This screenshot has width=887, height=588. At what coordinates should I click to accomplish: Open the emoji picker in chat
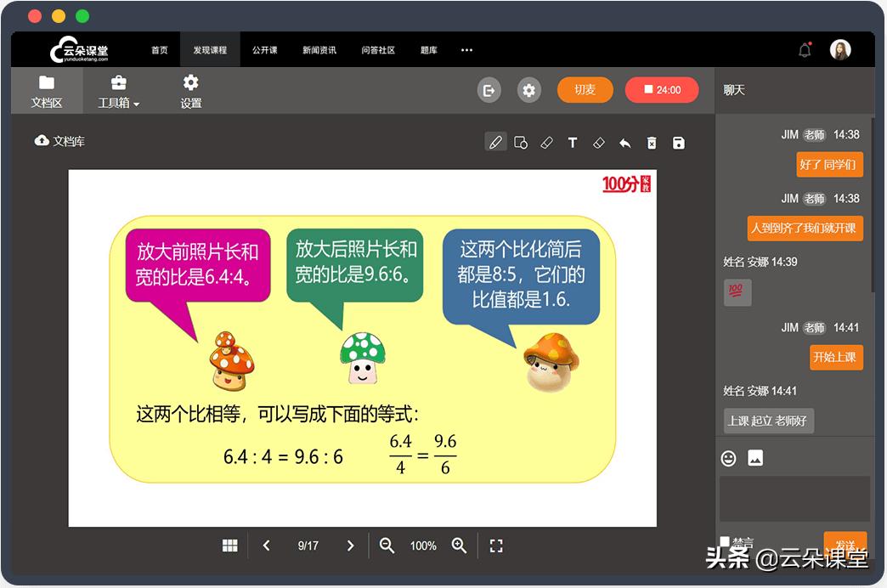pyautogui.click(x=728, y=458)
